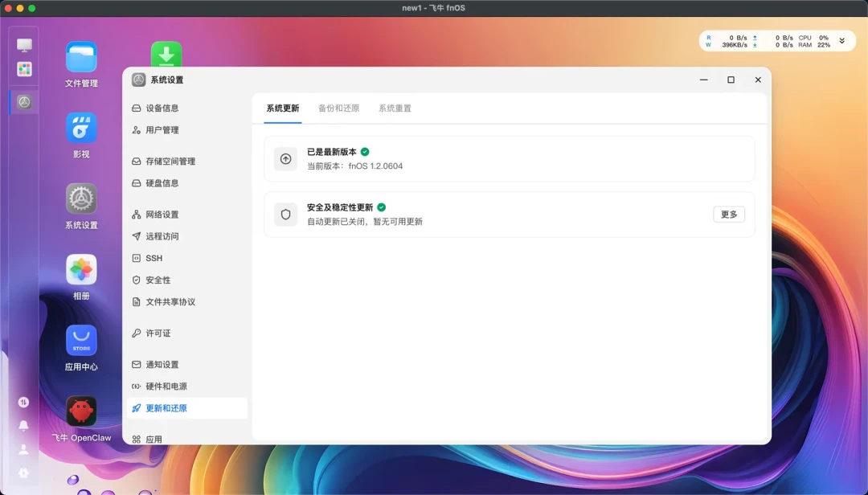Screen dimensions: 868x495
Task: Show desktop using the monitor icon
Action: coord(24,44)
